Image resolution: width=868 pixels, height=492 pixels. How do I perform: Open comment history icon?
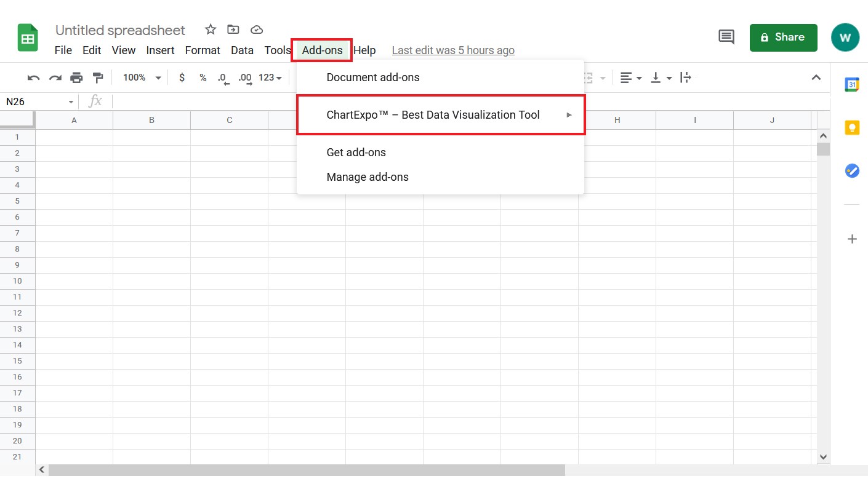click(x=726, y=38)
